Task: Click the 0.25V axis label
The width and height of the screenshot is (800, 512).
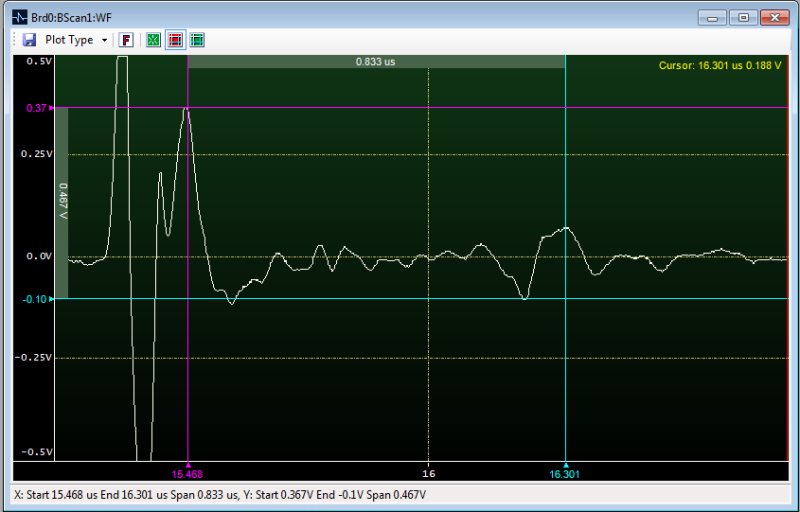Action: pos(37,154)
